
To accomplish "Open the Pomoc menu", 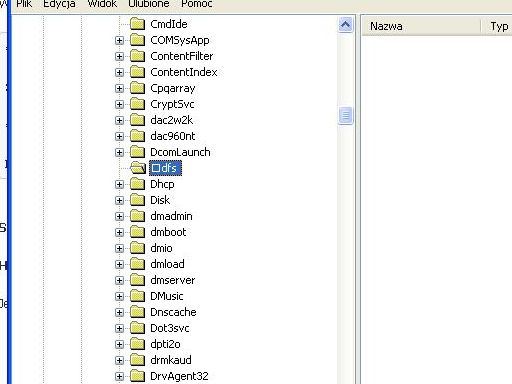I will click(x=197, y=4).
